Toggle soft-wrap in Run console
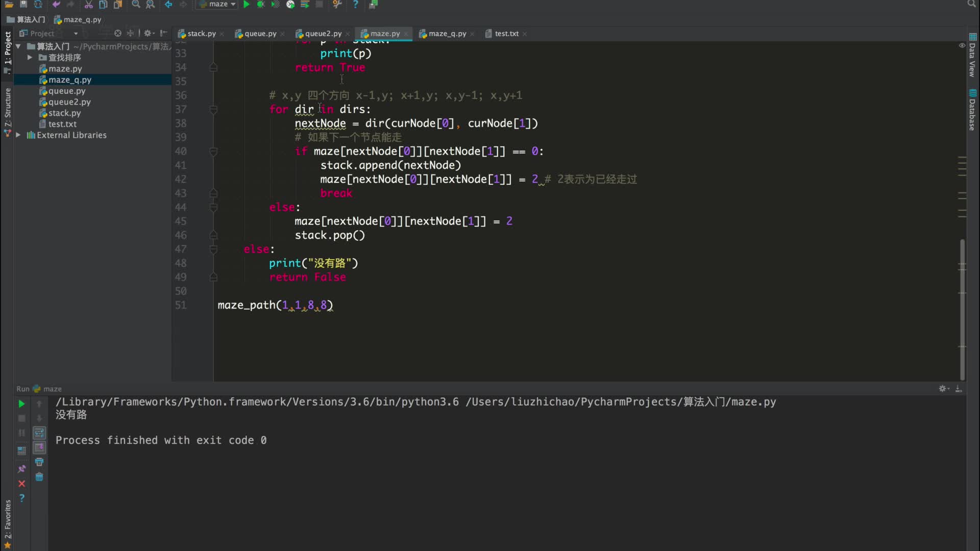980x551 pixels. pyautogui.click(x=39, y=433)
